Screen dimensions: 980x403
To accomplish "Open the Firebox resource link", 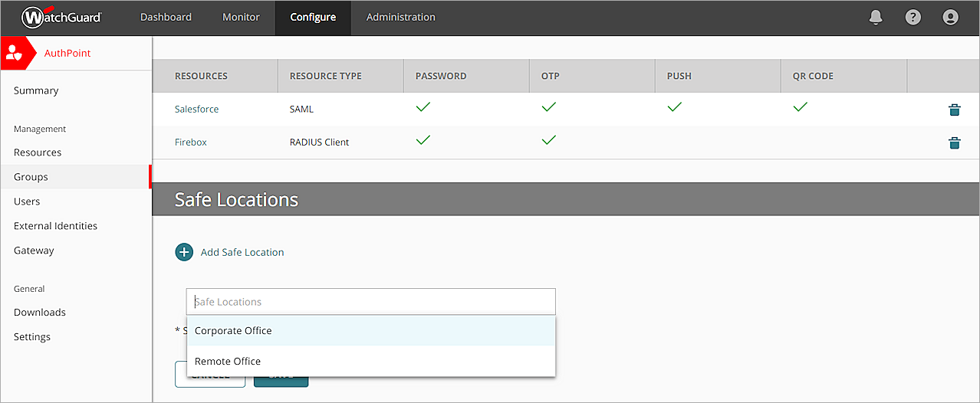I will tap(190, 143).
